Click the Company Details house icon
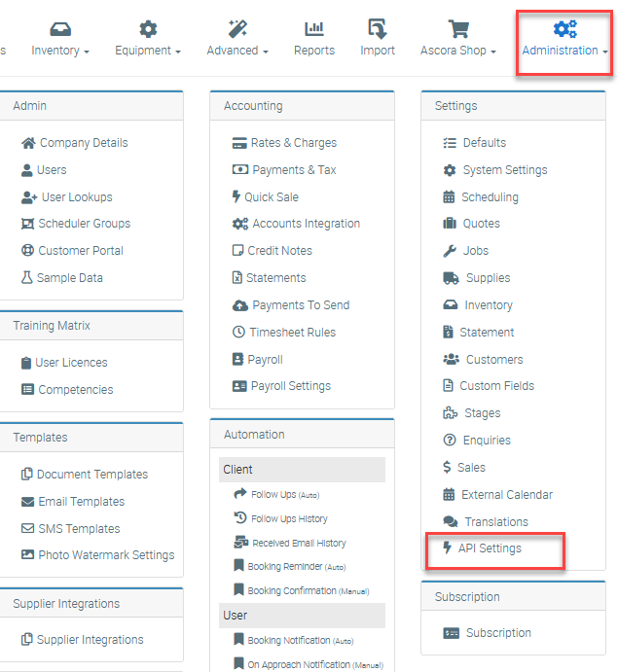The image size is (618, 672). click(28, 143)
